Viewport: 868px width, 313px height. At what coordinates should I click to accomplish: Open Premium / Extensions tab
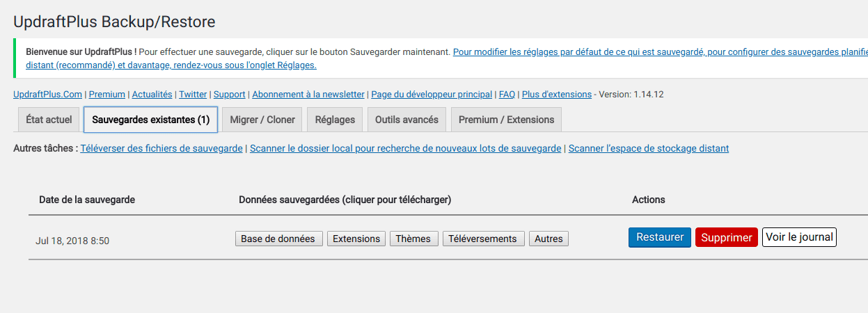506,120
